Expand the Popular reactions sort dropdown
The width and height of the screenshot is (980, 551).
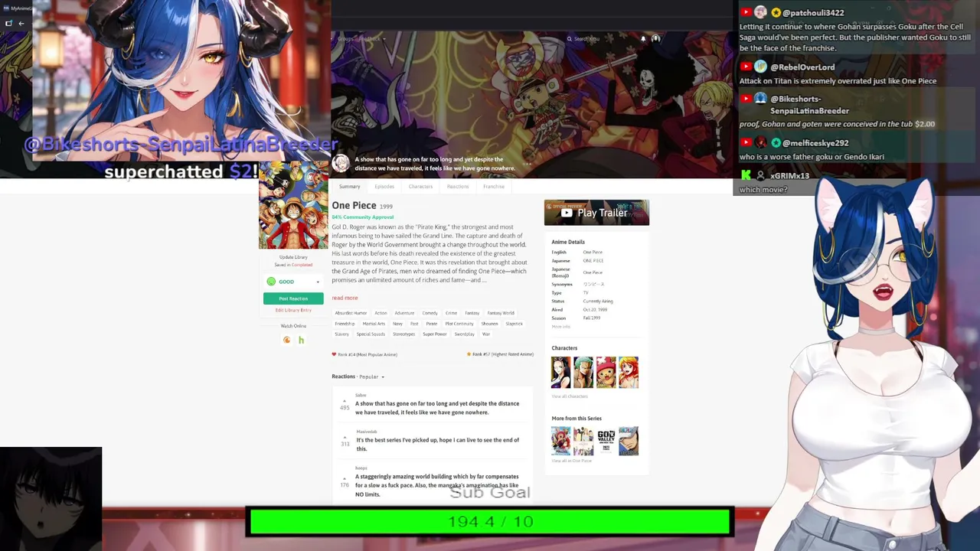[371, 377]
